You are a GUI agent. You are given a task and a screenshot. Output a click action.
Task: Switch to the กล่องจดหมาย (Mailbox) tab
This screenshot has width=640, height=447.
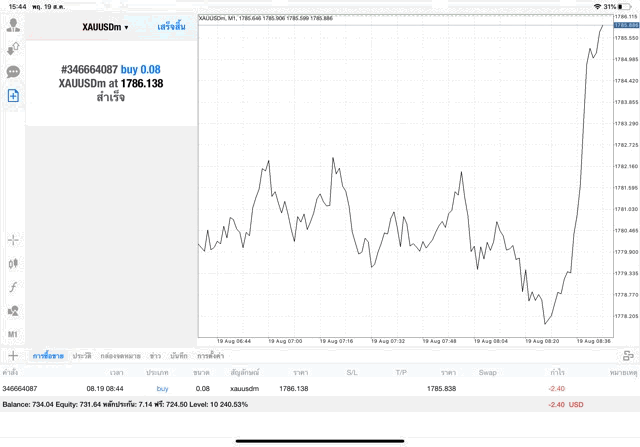(x=121, y=355)
